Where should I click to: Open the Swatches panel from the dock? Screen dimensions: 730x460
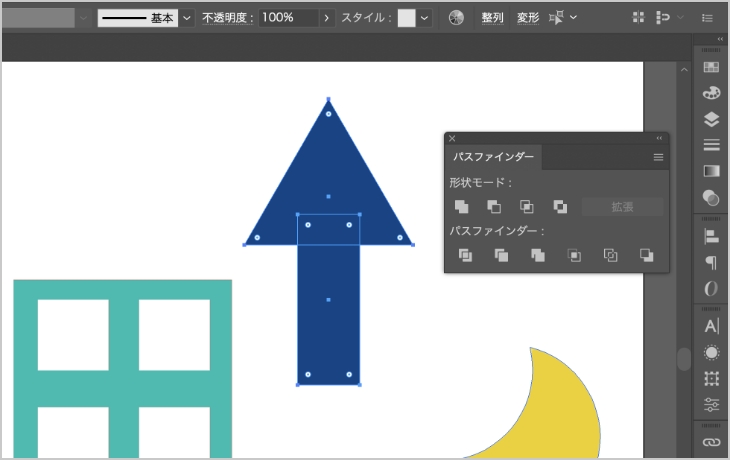click(x=711, y=67)
